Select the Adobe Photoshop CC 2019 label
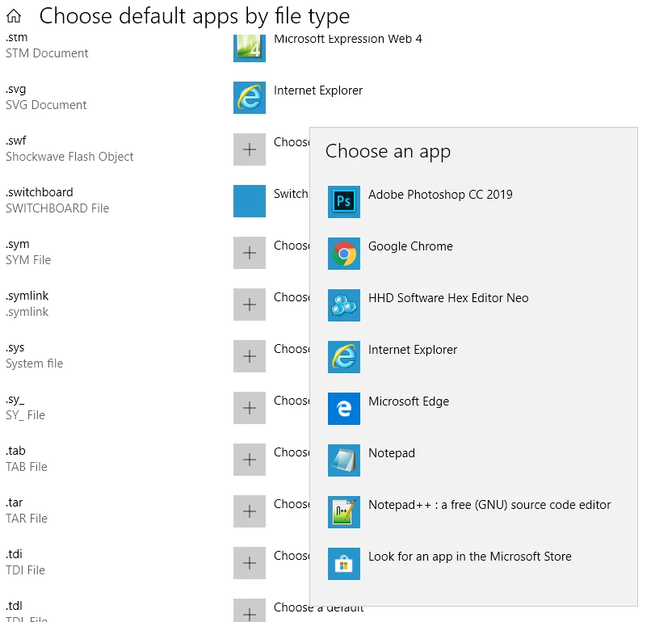The width and height of the screenshot is (672, 622). [440, 195]
